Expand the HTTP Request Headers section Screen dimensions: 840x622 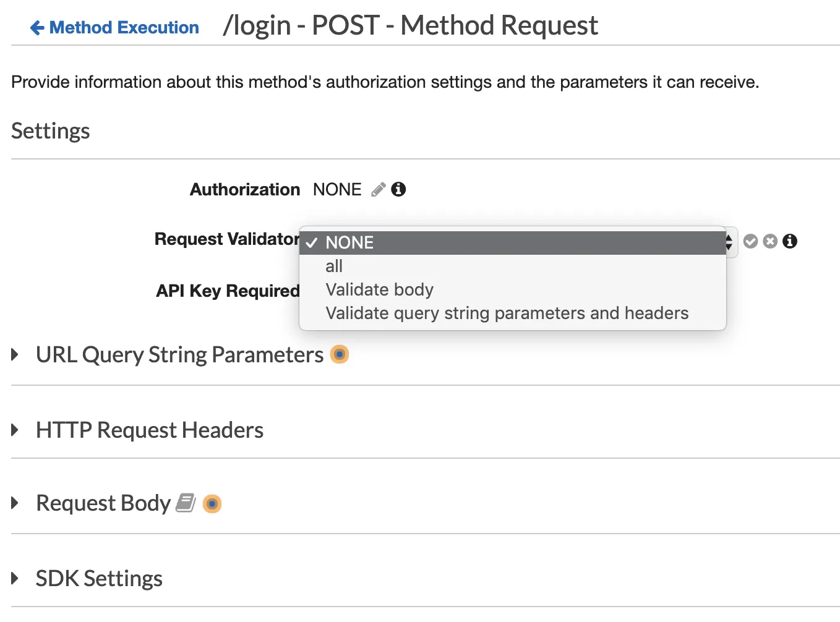15,430
